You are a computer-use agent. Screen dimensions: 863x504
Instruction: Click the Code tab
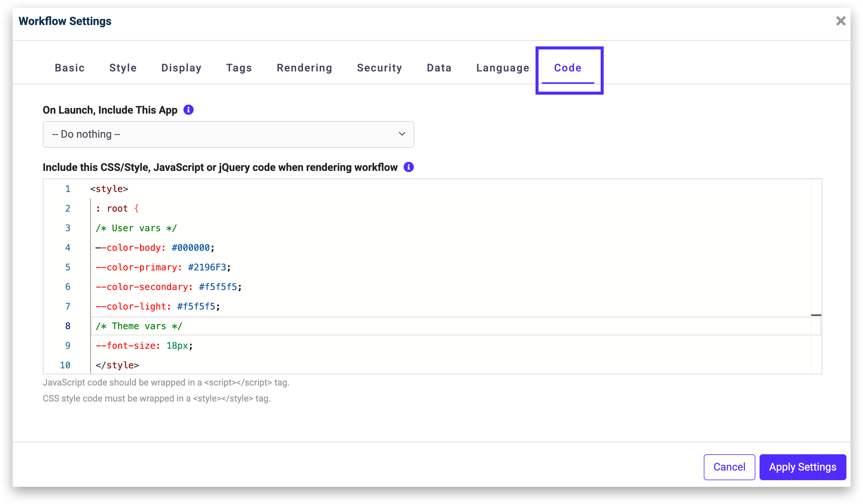(567, 68)
